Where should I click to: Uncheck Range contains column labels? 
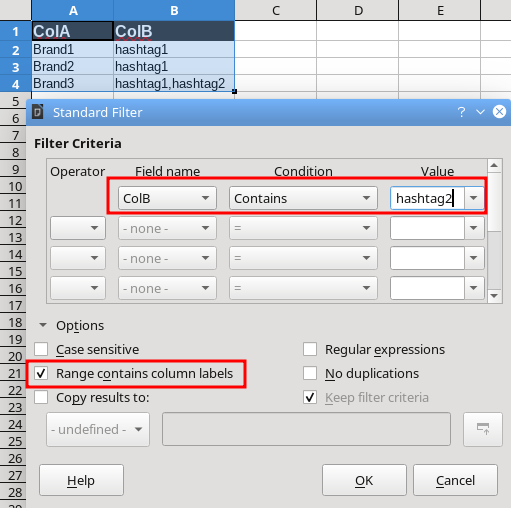(41, 373)
